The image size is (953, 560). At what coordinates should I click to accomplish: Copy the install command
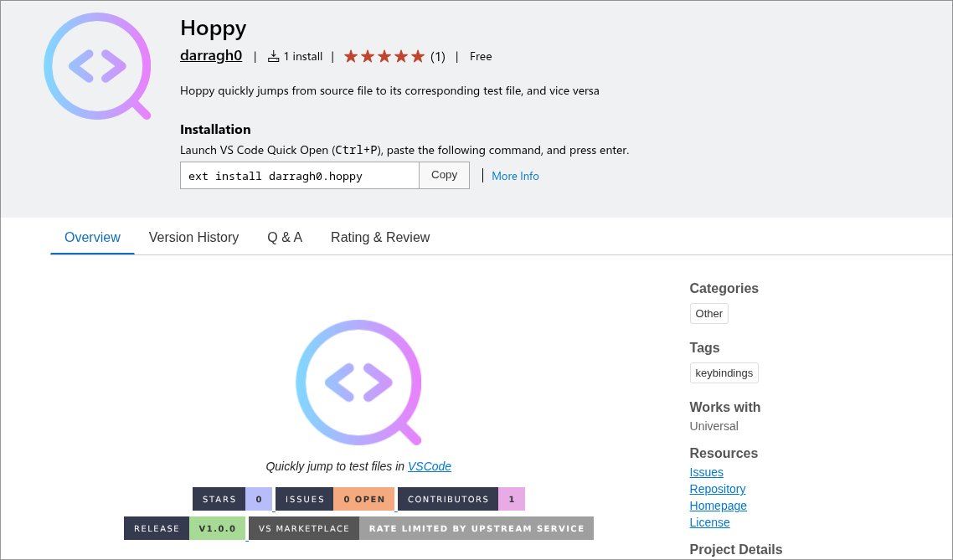coord(444,175)
